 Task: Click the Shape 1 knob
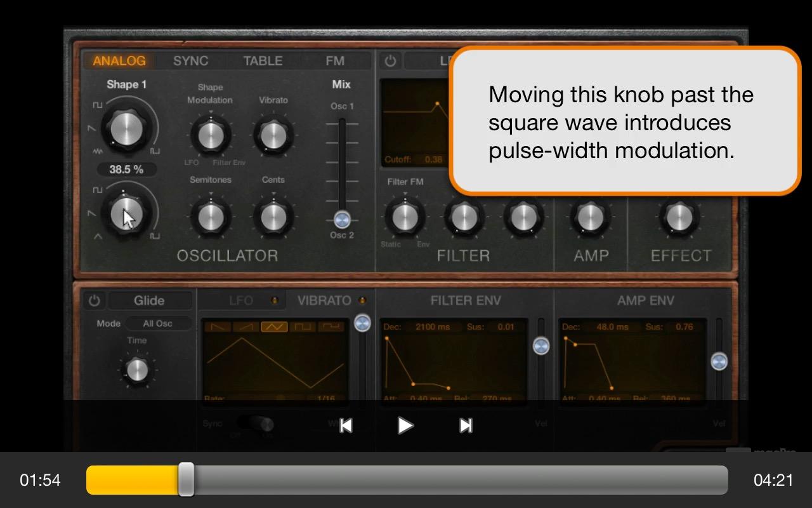click(127, 129)
